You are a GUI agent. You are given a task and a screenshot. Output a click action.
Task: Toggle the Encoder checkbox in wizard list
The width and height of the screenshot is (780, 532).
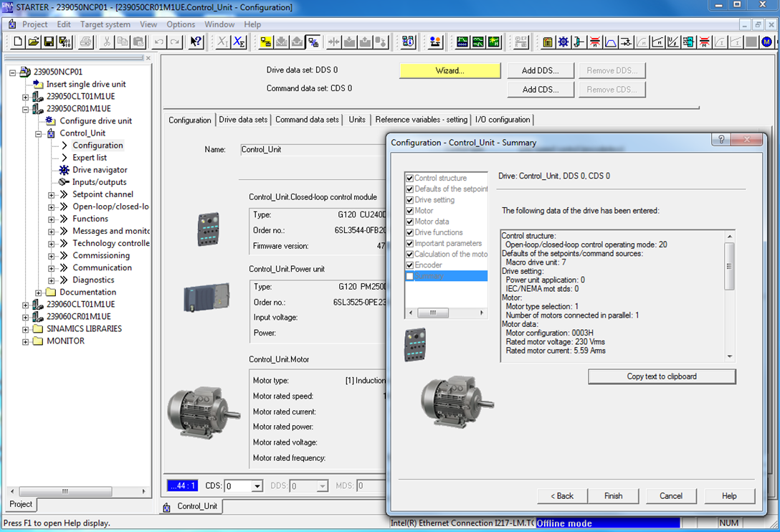pos(409,265)
